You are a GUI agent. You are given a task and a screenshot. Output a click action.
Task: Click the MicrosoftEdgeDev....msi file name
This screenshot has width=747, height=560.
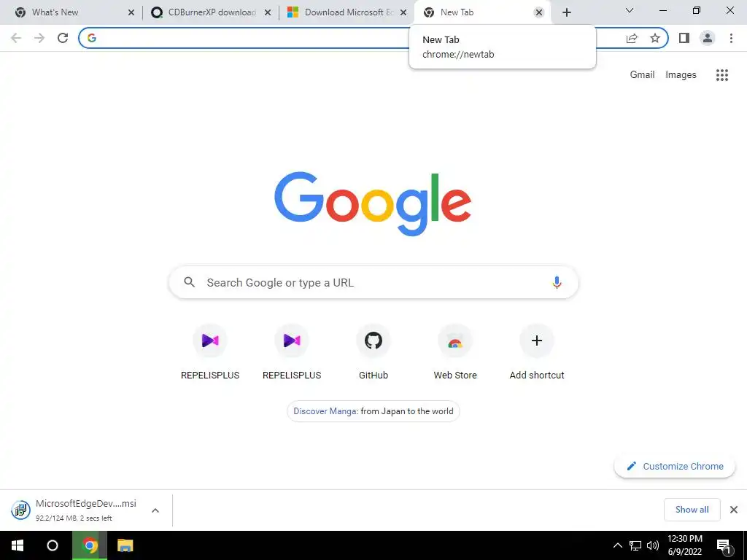(x=86, y=503)
